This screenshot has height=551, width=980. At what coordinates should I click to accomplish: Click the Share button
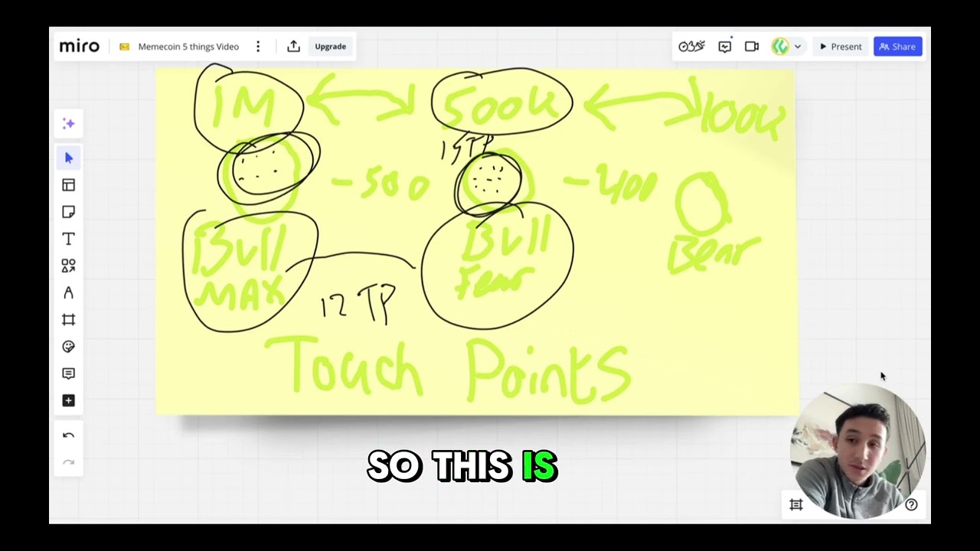[897, 47]
